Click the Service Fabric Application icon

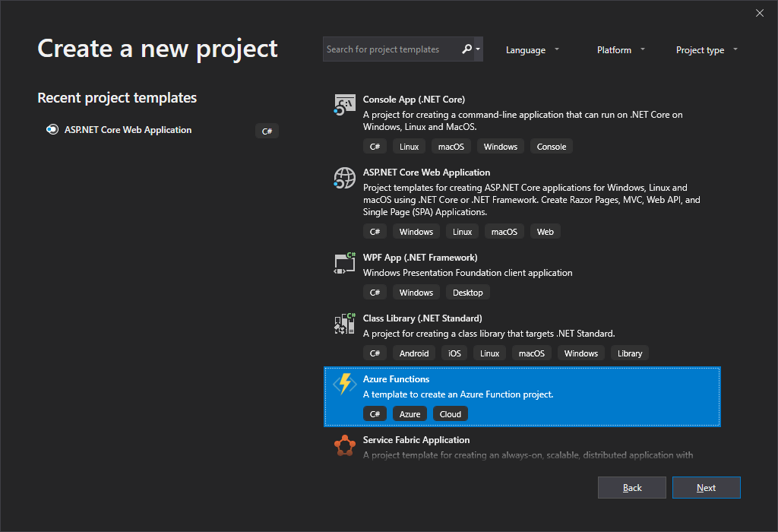pos(344,445)
